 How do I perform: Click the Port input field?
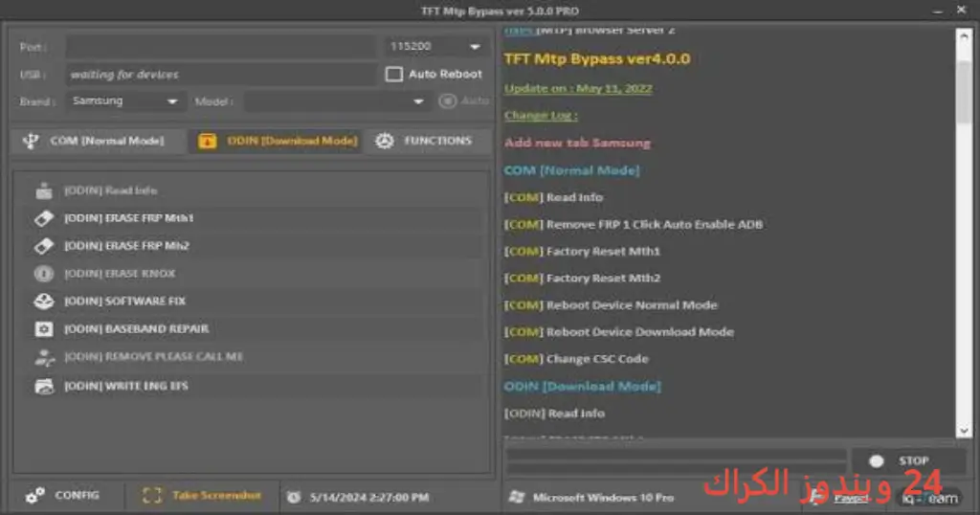[221, 47]
